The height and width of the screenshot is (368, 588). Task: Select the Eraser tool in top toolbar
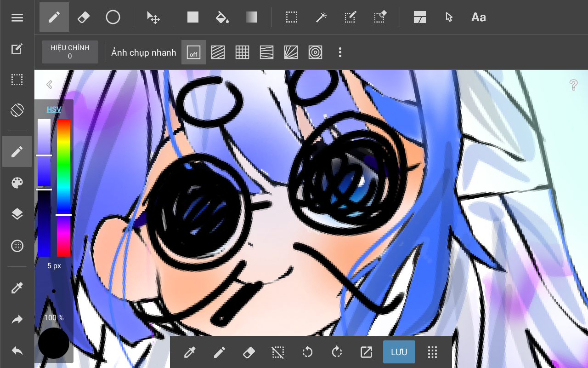[x=83, y=17]
